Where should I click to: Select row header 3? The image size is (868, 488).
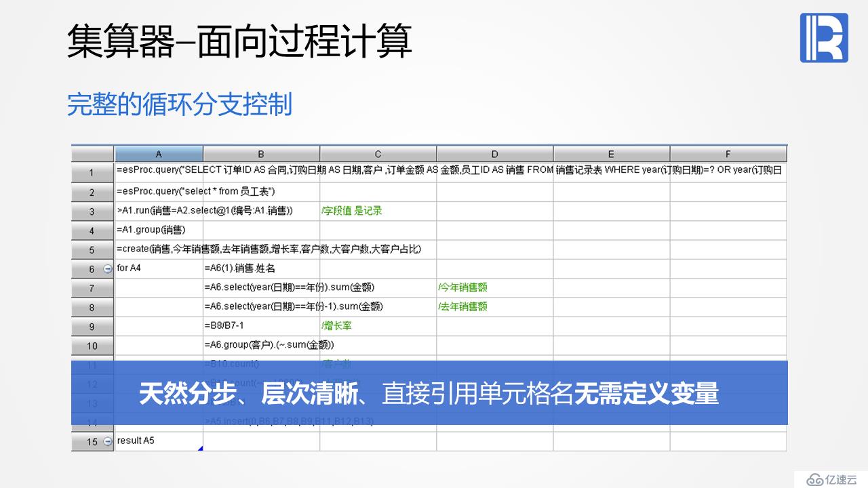(x=92, y=211)
